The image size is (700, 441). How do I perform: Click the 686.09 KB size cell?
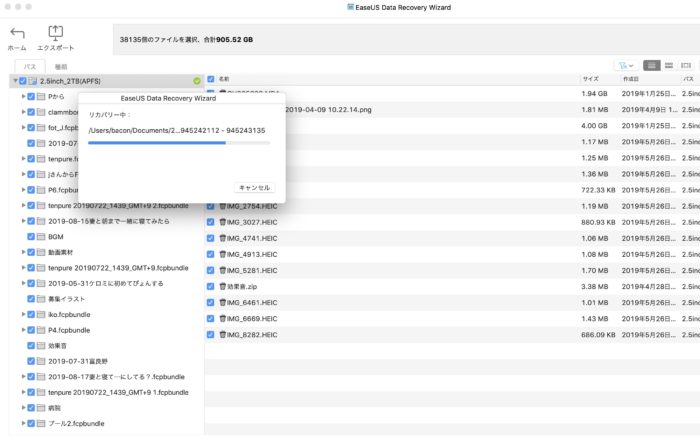(x=598, y=335)
